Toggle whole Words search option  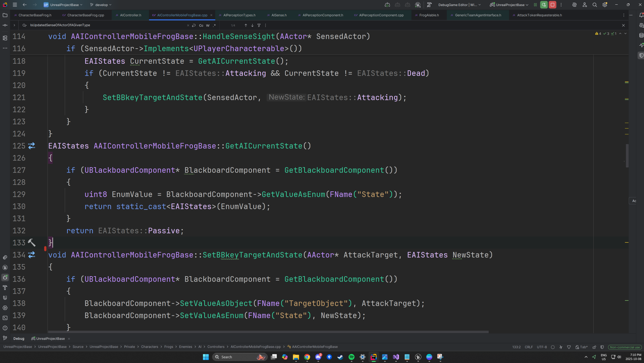pos(208,25)
